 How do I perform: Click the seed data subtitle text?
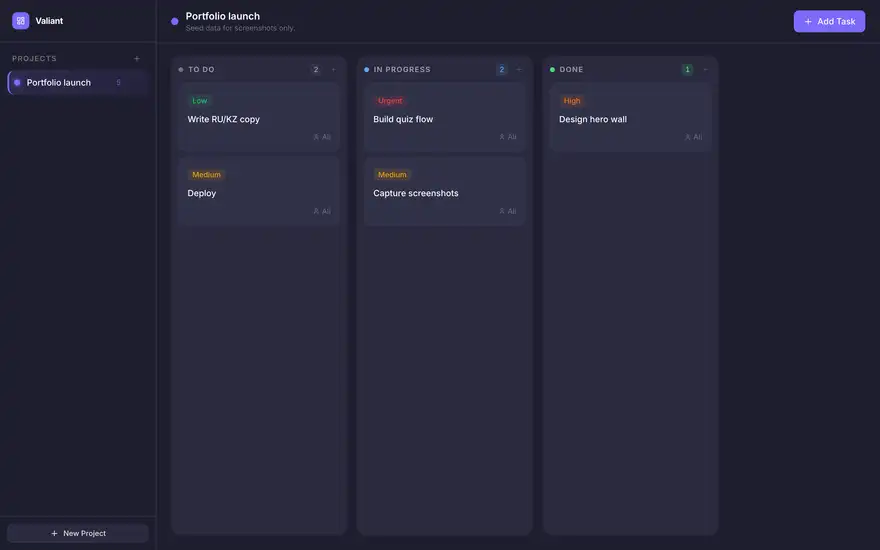click(240, 28)
